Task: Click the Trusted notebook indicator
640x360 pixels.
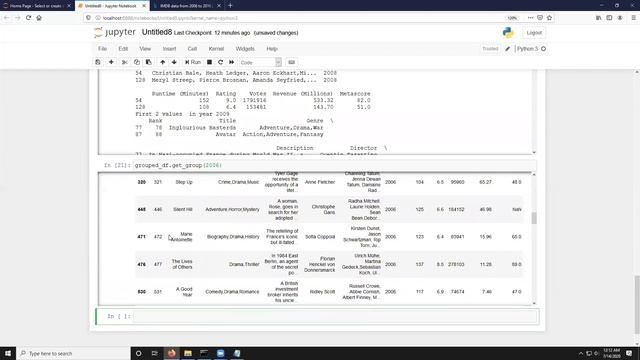Action: 490,49
